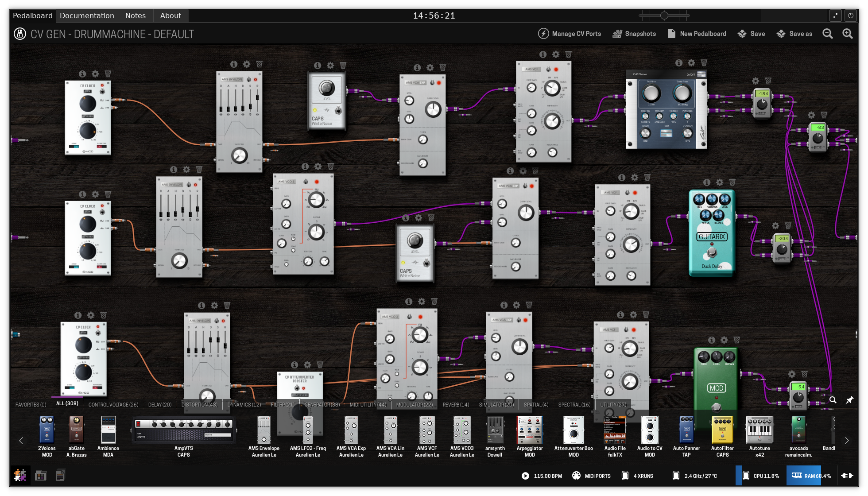Select the CONTROL VOLTAGE (26) category

113,404
